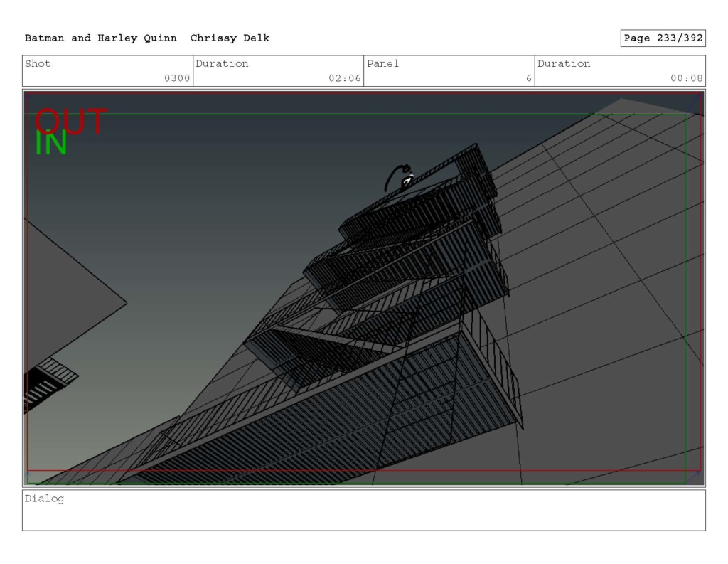Click panel duration value '00:08'
Image resolution: width=728 pixels, height=564 pixels.
(x=686, y=78)
